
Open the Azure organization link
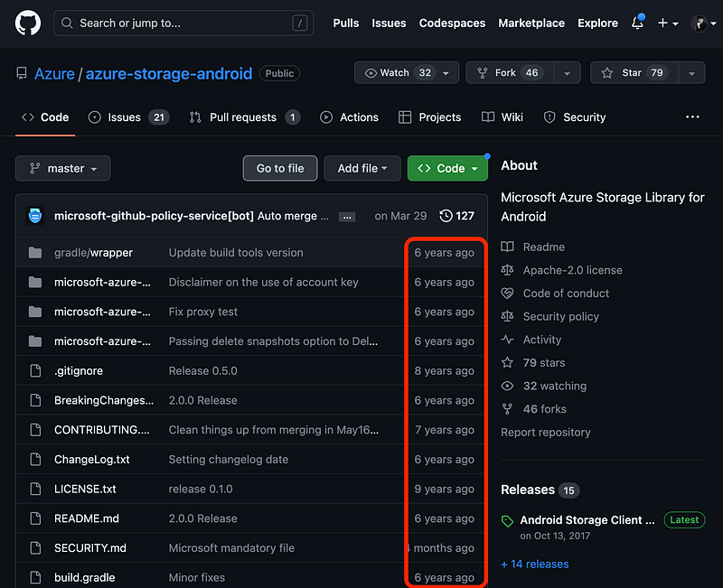pyautogui.click(x=54, y=74)
